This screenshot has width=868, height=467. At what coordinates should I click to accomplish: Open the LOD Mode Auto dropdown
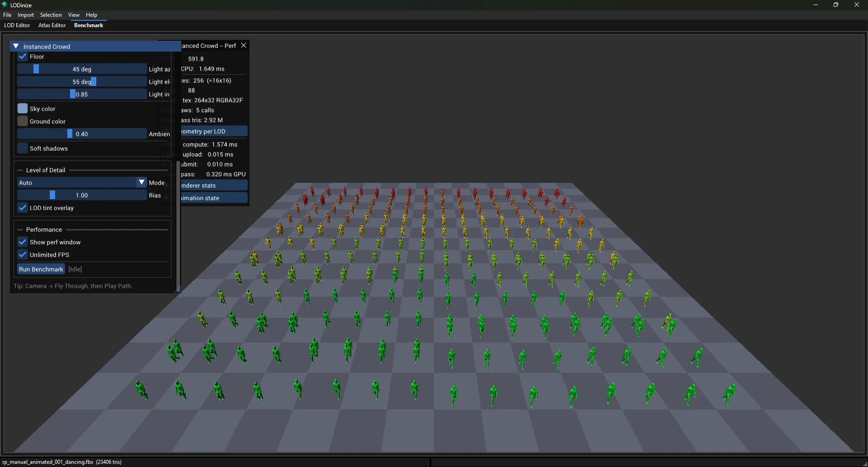pos(82,182)
